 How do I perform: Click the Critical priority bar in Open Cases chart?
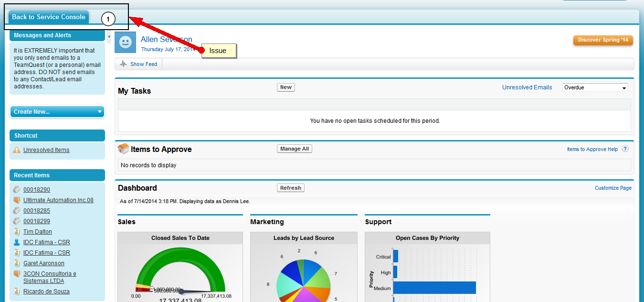[x=396, y=256]
